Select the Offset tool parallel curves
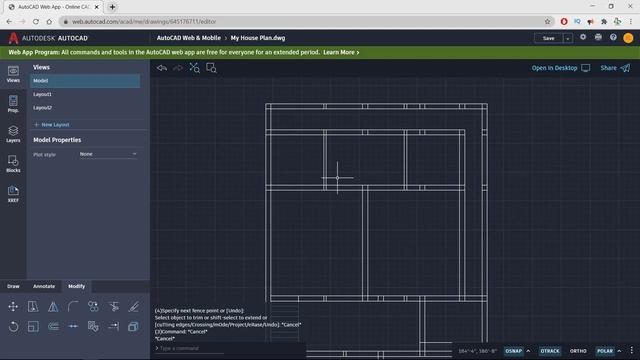Screen dimensions: 640x360 pyautogui.click(x=53, y=327)
